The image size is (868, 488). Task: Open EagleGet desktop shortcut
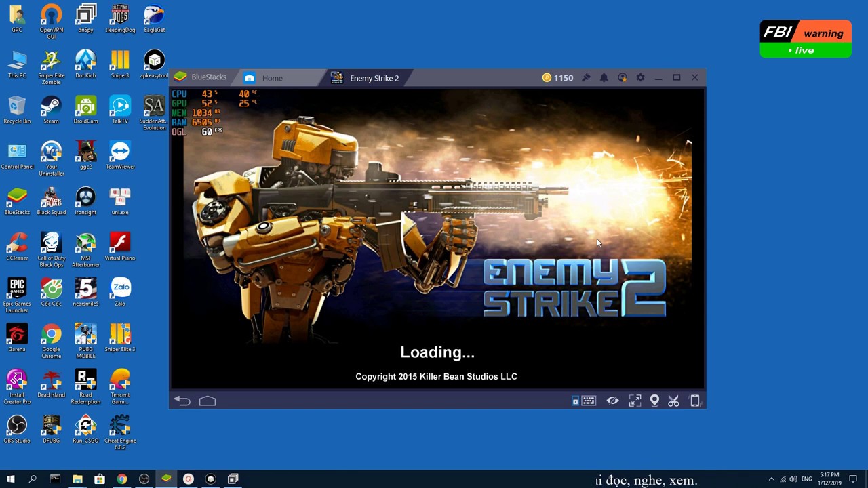155,19
